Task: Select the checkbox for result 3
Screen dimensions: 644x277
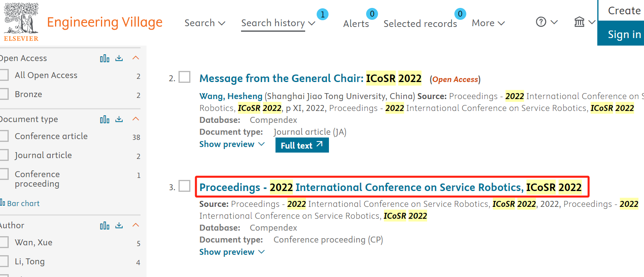Action: click(184, 186)
